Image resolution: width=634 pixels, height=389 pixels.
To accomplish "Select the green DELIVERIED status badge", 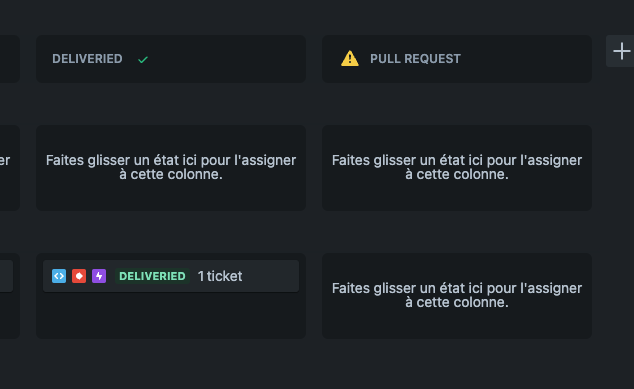I will point(152,276).
